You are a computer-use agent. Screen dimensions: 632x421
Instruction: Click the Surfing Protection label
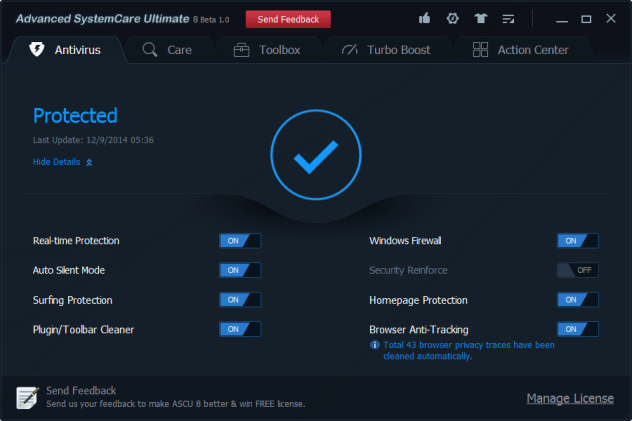point(73,300)
